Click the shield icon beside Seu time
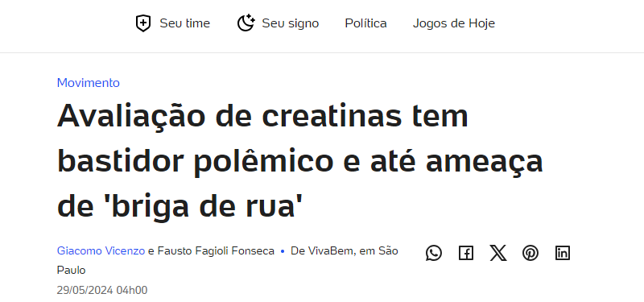Image resolution: width=644 pixels, height=302 pixels. 143,23
